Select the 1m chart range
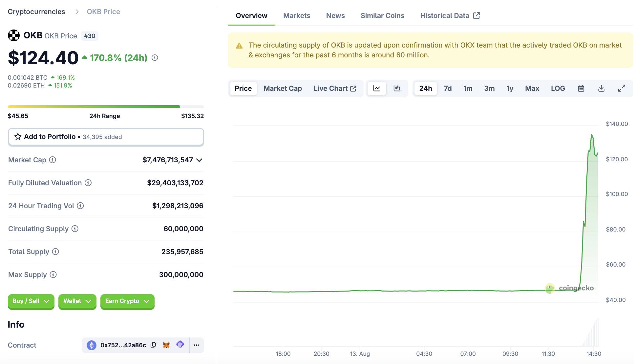This screenshot has width=634, height=364. 468,89
